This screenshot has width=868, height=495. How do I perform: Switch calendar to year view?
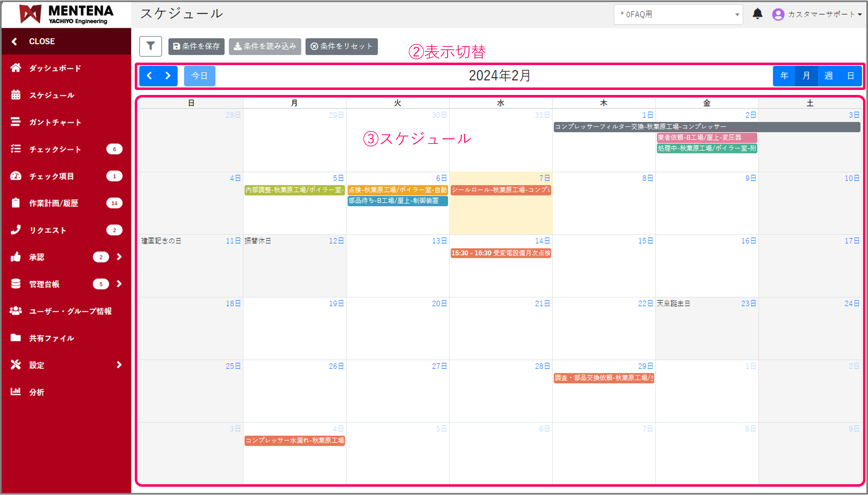tap(784, 76)
